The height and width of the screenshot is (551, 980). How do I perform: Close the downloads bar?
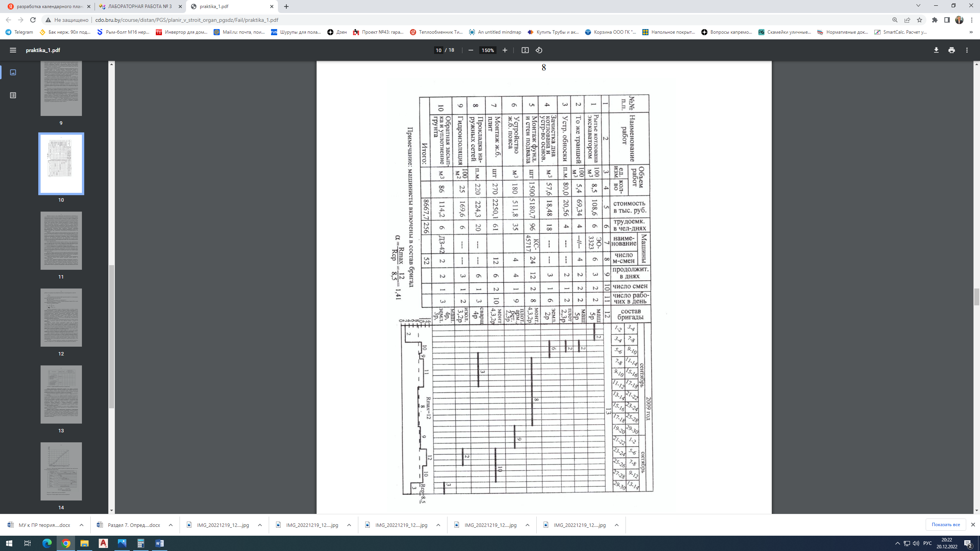973,525
